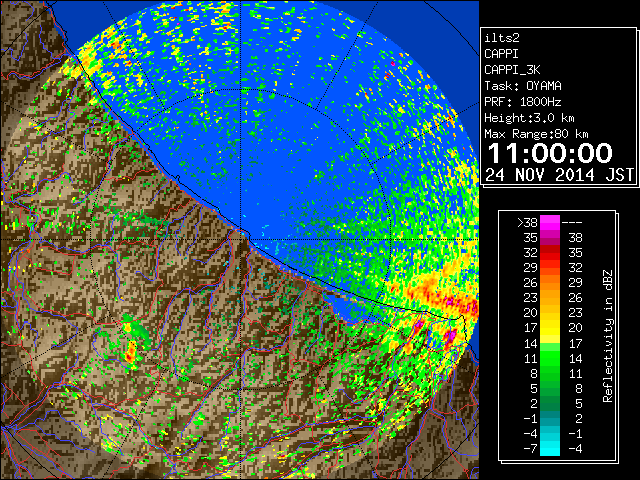The height and width of the screenshot is (480, 640).
Task: Click the '-7' legend value
Action: (530, 449)
